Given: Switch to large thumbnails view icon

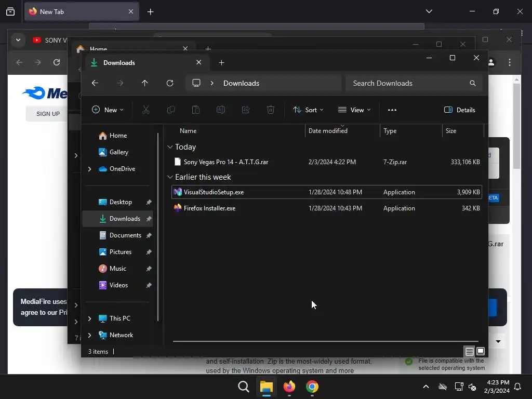Looking at the screenshot, I should [x=481, y=352].
